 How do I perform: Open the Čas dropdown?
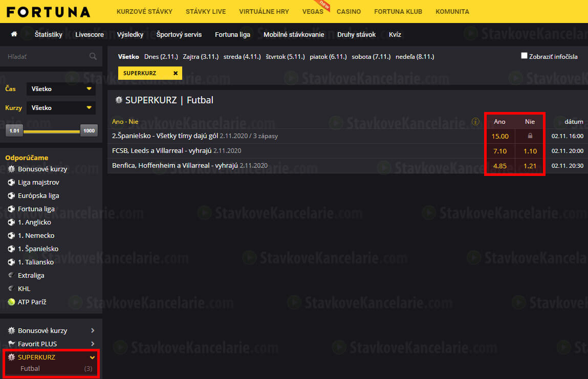coord(61,89)
